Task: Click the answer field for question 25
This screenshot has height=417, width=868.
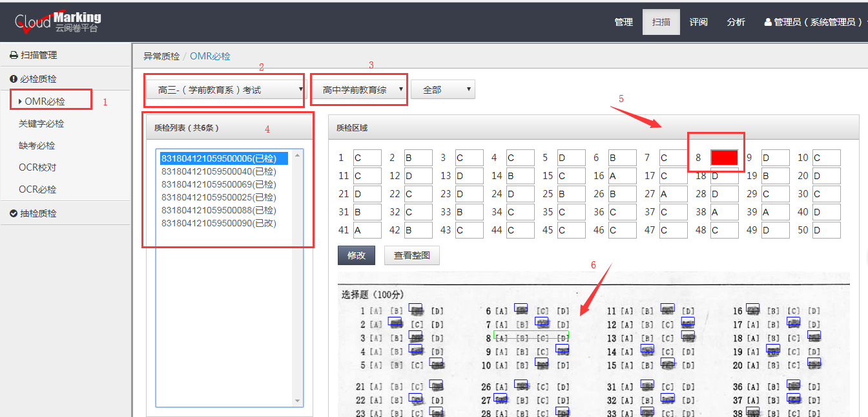Action: (571, 194)
